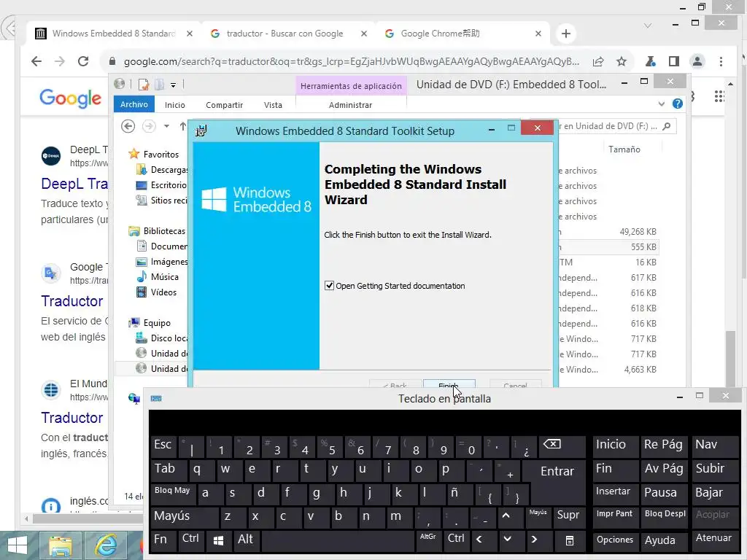Open the Chrome share page icon

pos(598,61)
